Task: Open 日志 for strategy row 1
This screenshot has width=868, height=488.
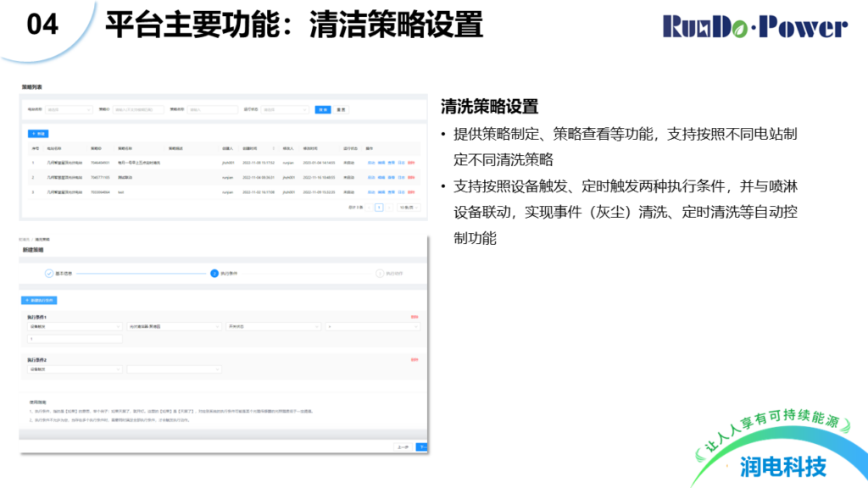Action: 401,163
